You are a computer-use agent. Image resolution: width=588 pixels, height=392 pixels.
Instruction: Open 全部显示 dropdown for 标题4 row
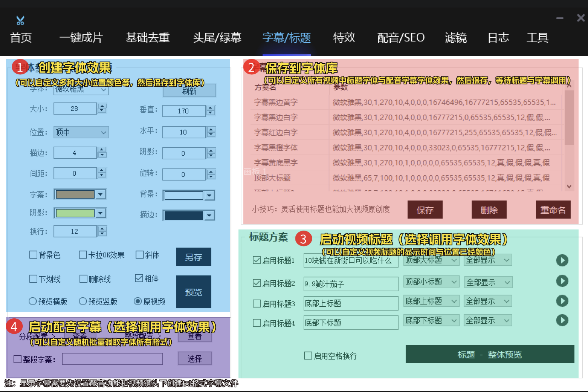pos(488,321)
